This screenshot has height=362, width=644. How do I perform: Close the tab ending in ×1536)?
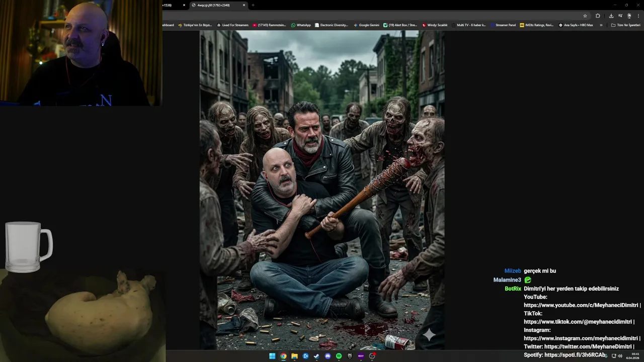(x=184, y=5)
